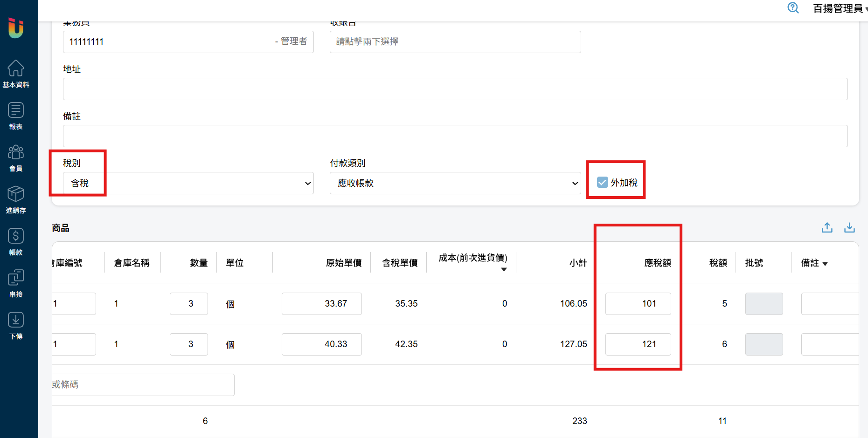Click the 收銀台 field to select
Image resolution: width=868 pixels, height=438 pixels.
(455, 42)
